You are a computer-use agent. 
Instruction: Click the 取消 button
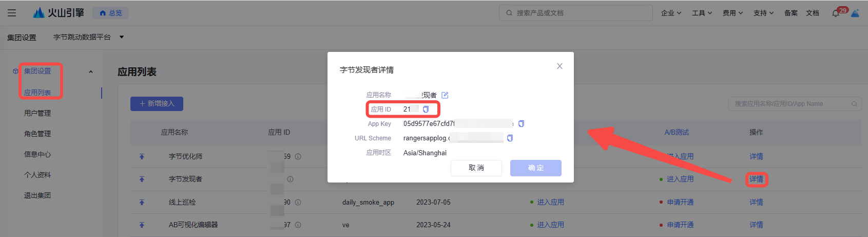(476, 168)
